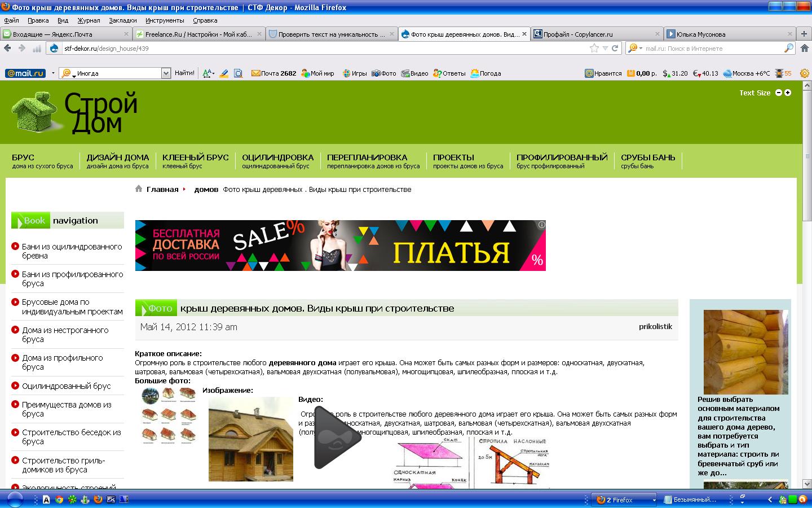
Task: Click the prikolistik author link
Action: (x=655, y=326)
